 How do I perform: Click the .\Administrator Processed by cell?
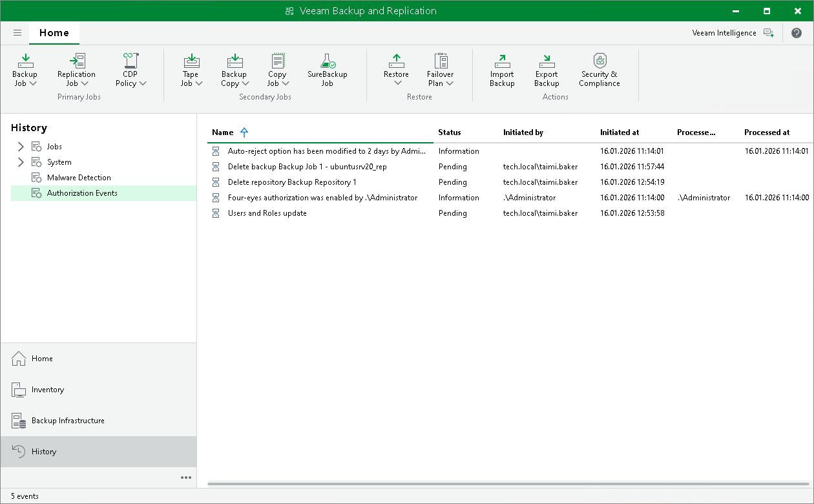[704, 198]
